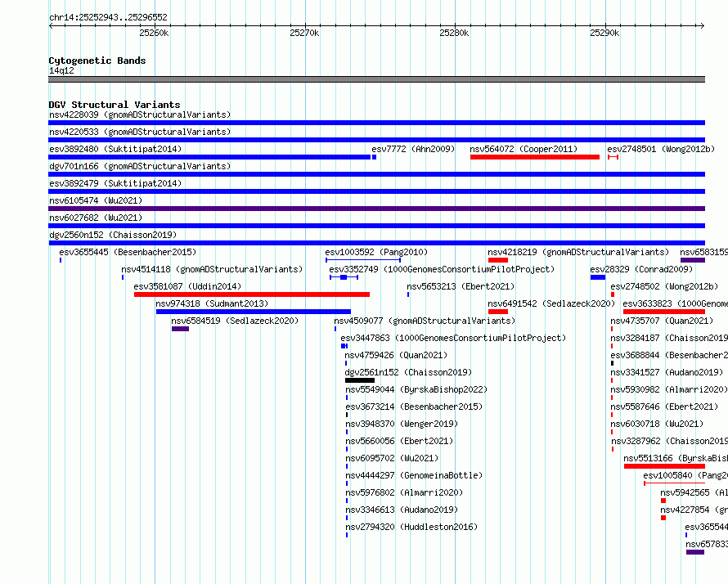Click the 25270k ruler position label
The image size is (728, 584).
pyautogui.click(x=304, y=33)
